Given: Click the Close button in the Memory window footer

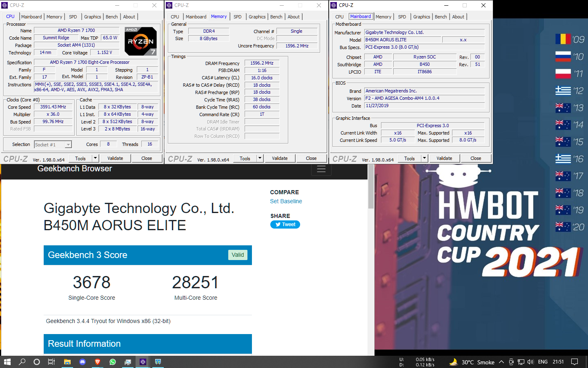Looking at the screenshot, I should point(311,158).
